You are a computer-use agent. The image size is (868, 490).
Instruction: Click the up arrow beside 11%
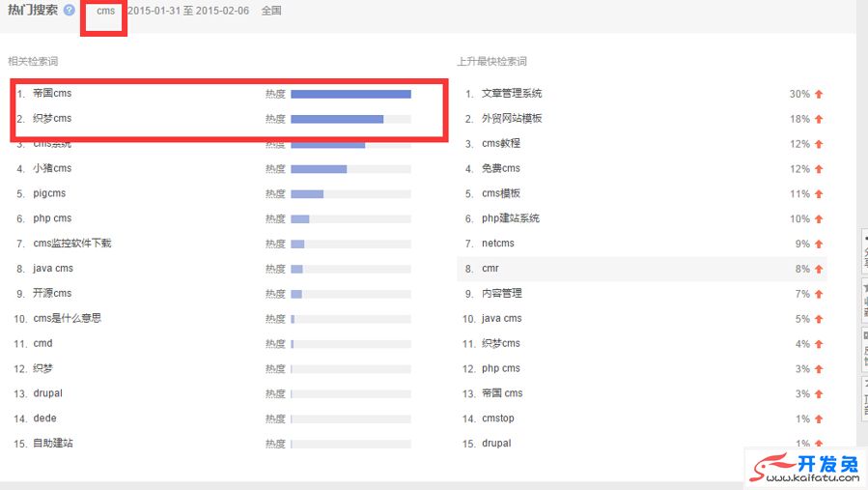click(819, 194)
